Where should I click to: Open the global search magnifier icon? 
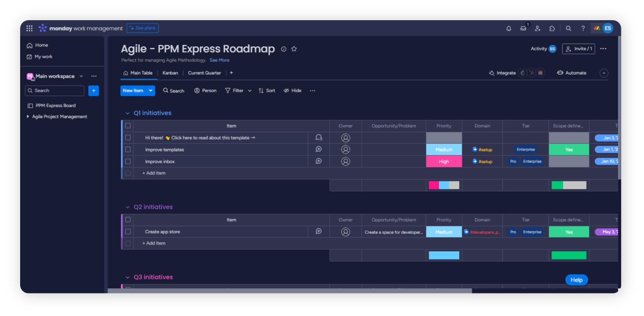coord(568,28)
